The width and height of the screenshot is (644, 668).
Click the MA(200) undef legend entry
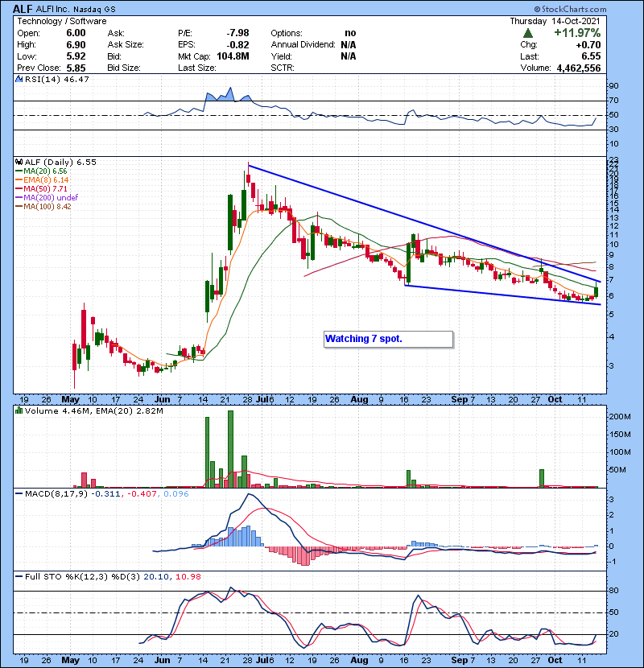[x=48, y=198]
